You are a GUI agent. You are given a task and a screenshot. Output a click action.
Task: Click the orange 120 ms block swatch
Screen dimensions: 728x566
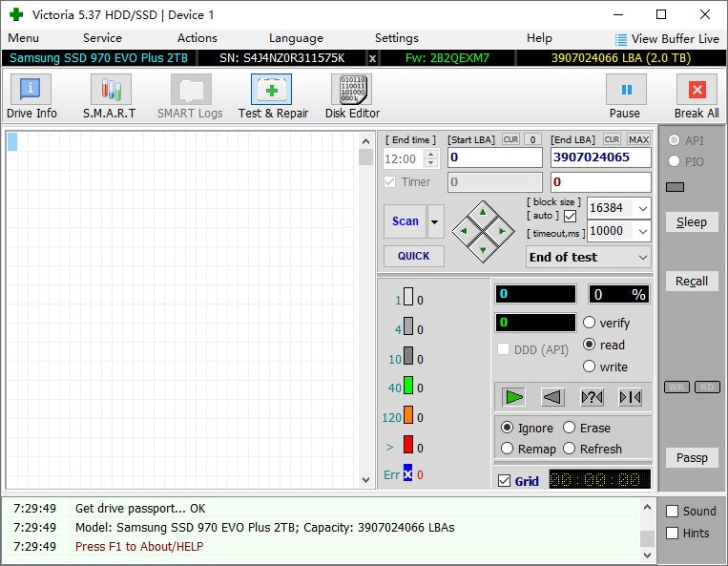tap(408, 414)
